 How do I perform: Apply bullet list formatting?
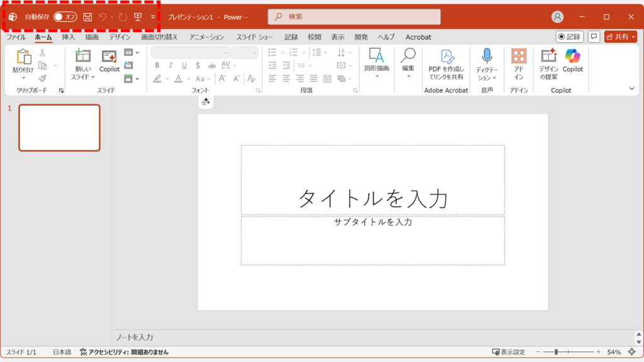(273, 52)
